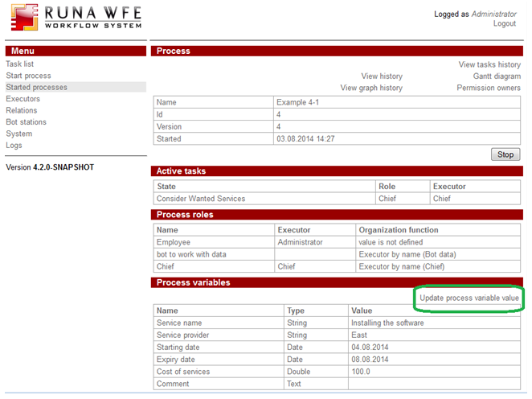Click the Consider Wanted Services task cell
Screen dimensions: 532x399
[201, 199]
